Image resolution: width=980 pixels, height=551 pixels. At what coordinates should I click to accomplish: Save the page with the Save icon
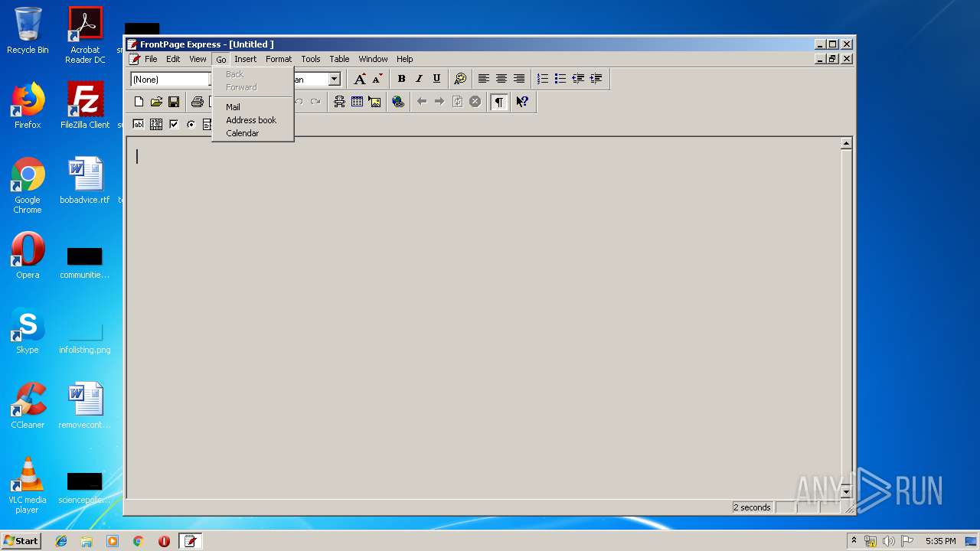(174, 102)
